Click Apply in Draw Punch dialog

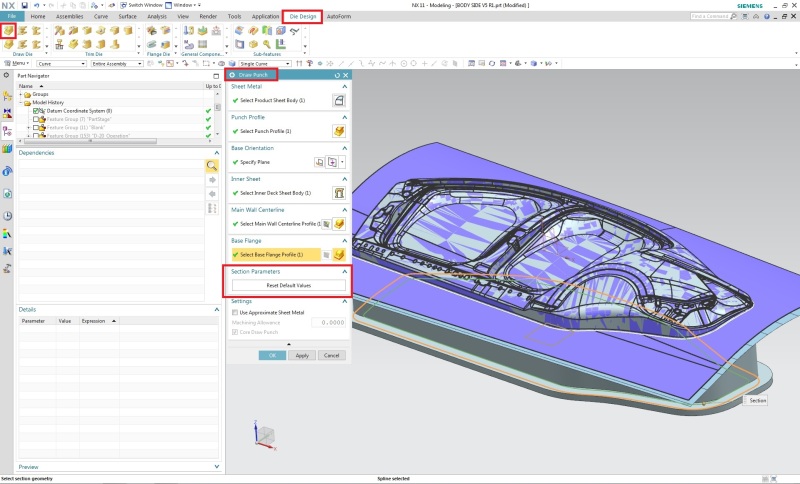pos(302,355)
